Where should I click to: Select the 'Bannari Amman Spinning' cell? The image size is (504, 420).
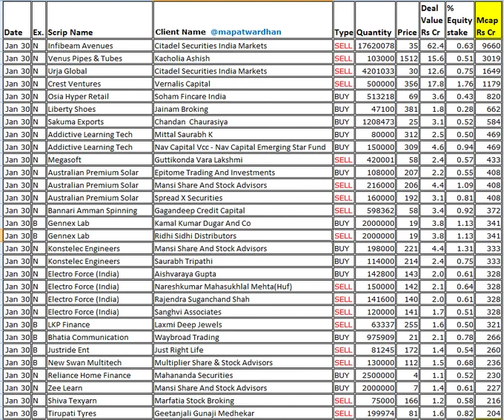point(99,210)
